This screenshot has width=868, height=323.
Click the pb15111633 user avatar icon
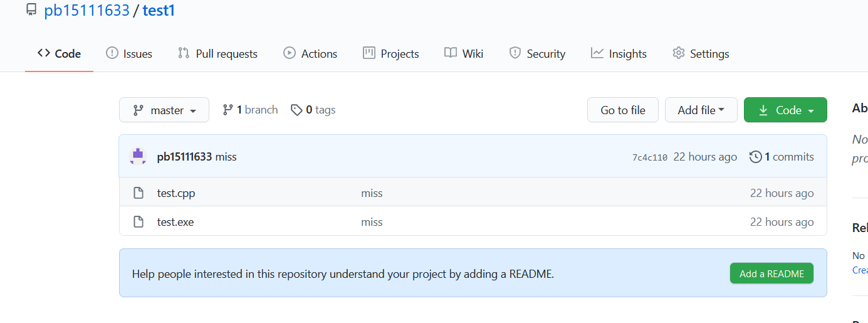click(x=137, y=157)
